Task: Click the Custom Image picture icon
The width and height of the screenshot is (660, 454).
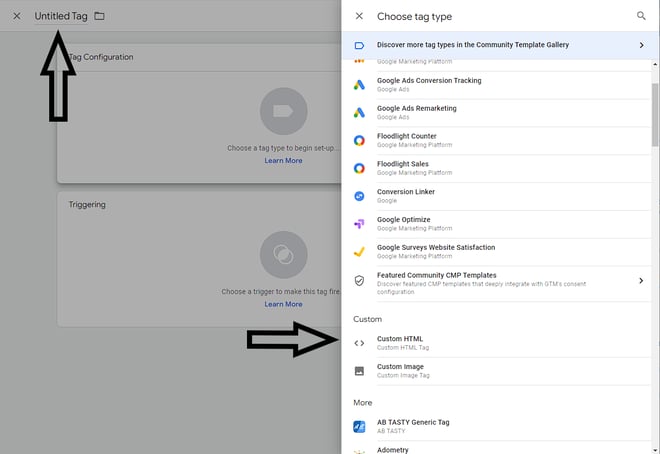Action: [359, 371]
